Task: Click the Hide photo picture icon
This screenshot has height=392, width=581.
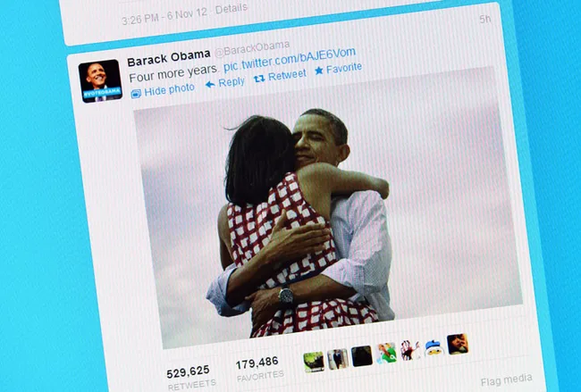Action: click(x=136, y=94)
